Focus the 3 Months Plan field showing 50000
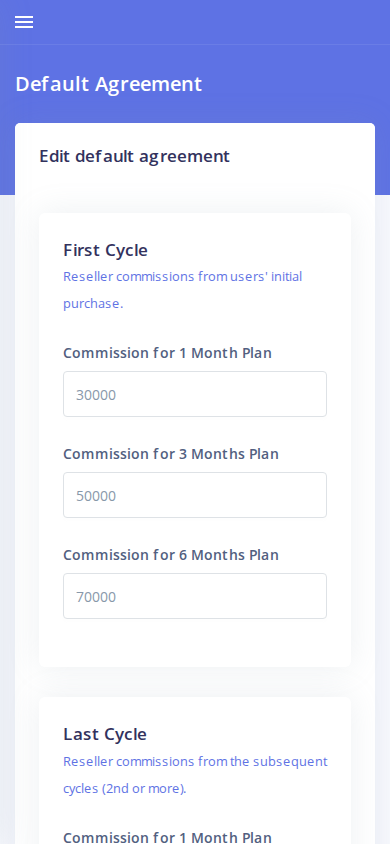The image size is (390, 844). click(195, 495)
